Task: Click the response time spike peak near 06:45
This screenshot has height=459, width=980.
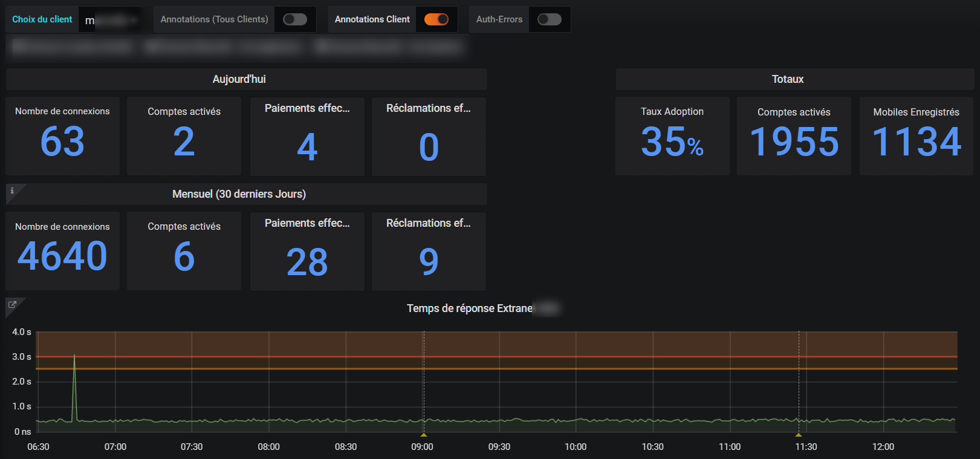Action: (74, 356)
